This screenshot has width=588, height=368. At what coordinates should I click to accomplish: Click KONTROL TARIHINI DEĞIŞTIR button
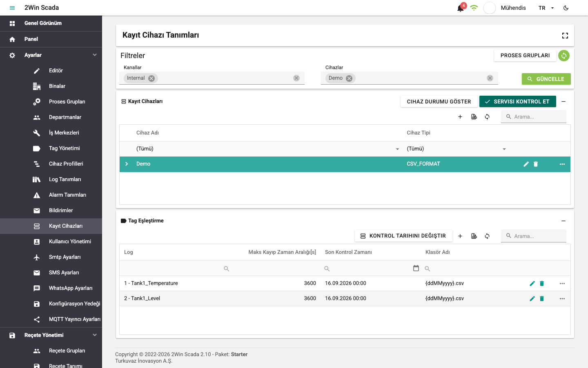tap(403, 236)
